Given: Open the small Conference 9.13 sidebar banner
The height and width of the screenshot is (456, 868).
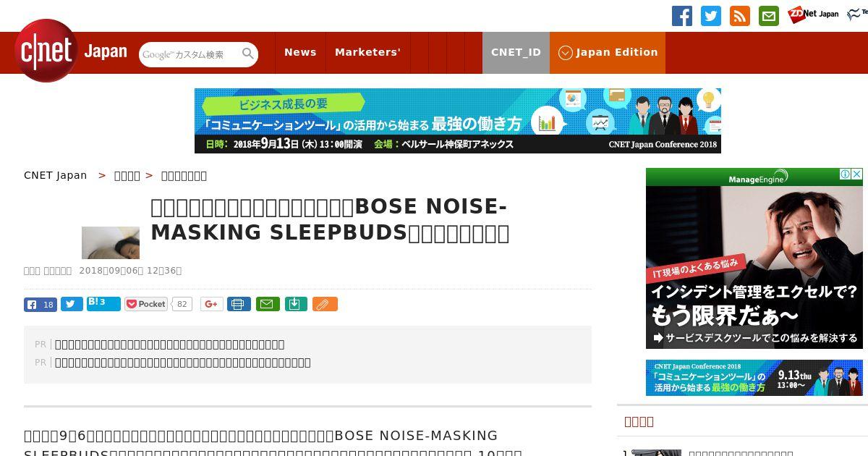Looking at the screenshot, I should [x=754, y=378].
